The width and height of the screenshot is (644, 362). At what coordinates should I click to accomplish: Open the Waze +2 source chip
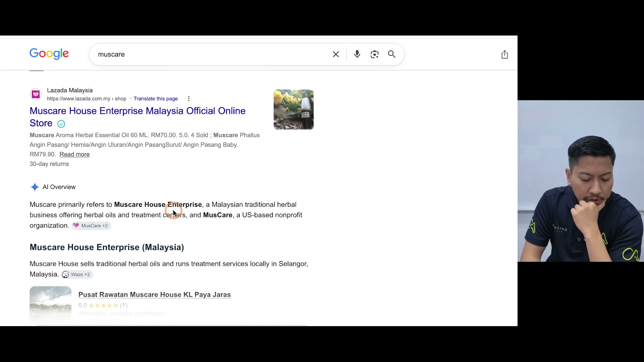[77, 275]
